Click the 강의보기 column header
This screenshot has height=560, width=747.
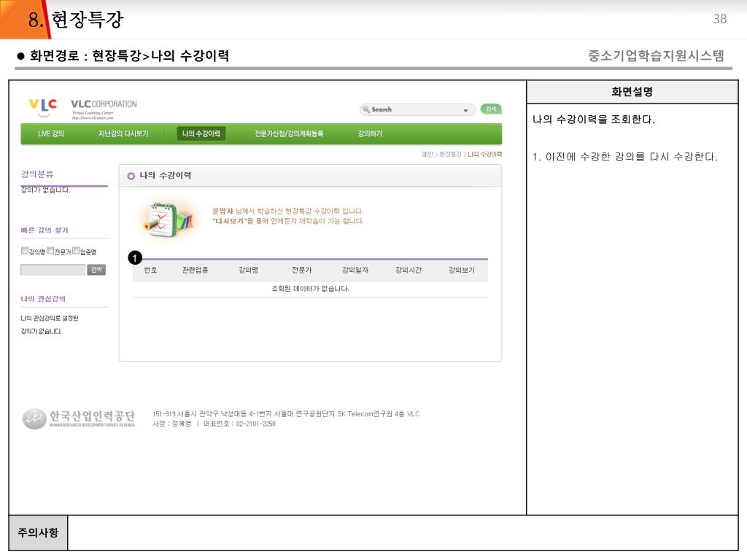click(x=462, y=270)
